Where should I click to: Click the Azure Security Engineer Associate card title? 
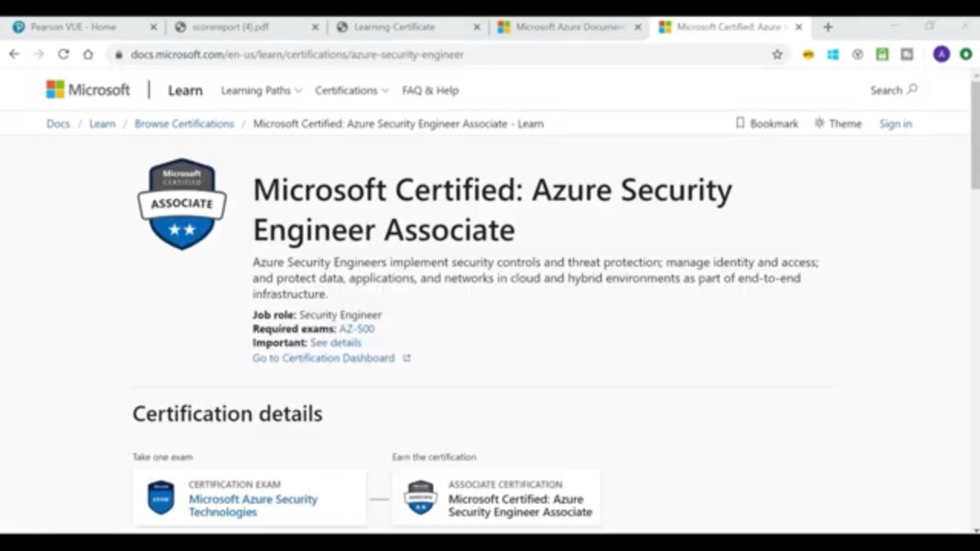(520, 505)
